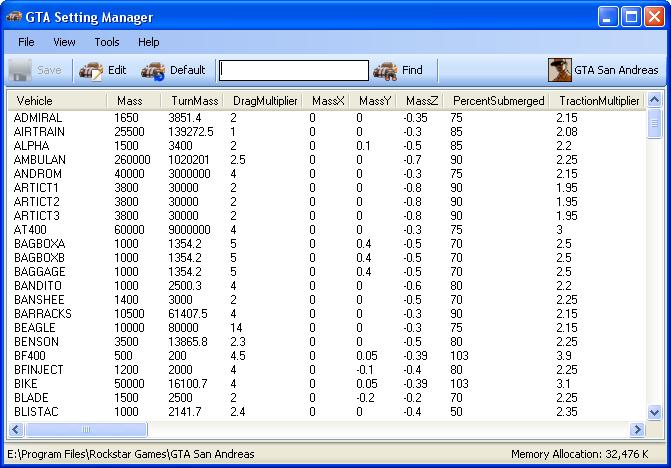Click the scroll down arrow of vehicle list
Viewport: 671px width, 468px height.
tap(654, 413)
